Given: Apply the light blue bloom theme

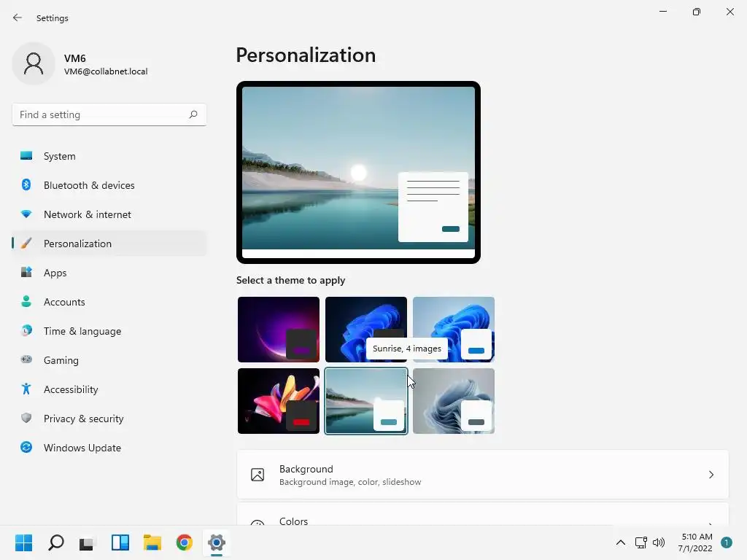Looking at the screenshot, I should pos(454,329).
